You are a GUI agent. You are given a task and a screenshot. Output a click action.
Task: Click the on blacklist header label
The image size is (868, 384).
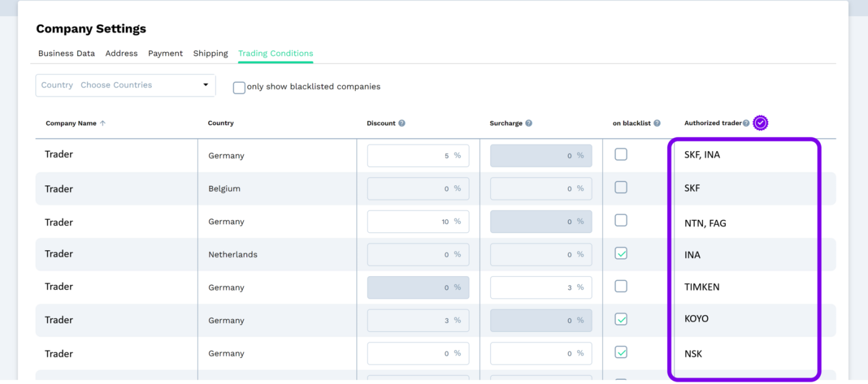coord(632,123)
